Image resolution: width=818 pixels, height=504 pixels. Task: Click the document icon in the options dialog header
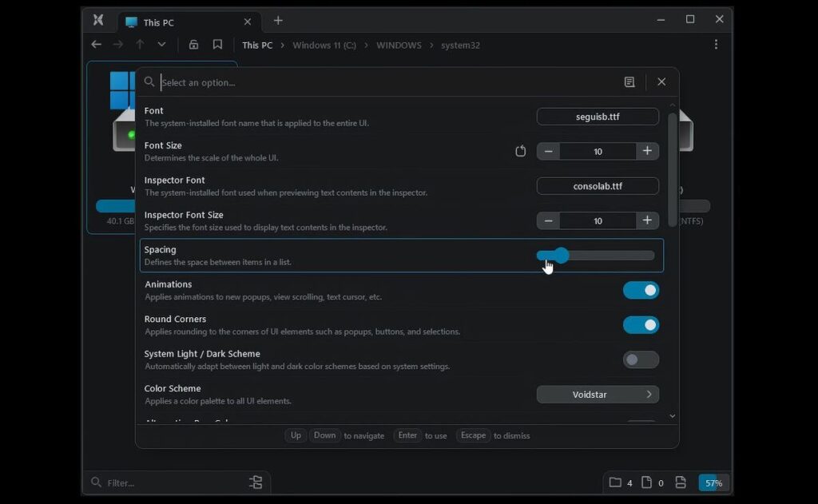pyautogui.click(x=629, y=81)
